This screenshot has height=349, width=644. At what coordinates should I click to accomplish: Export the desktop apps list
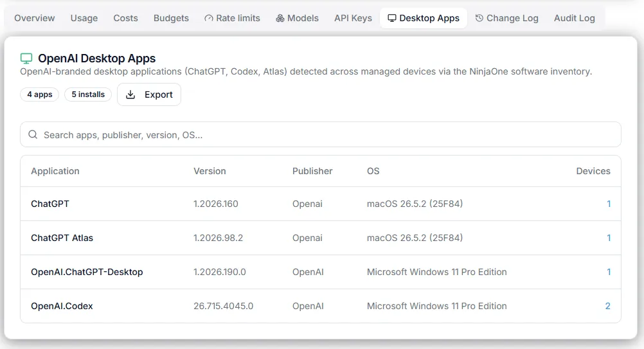[149, 94]
